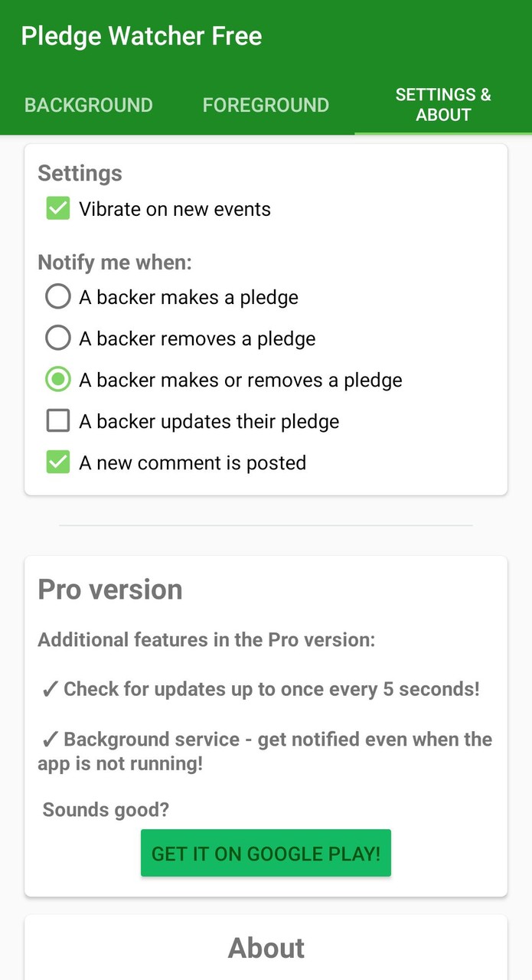
Task: Click the About section heading
Action: (266, 948)
